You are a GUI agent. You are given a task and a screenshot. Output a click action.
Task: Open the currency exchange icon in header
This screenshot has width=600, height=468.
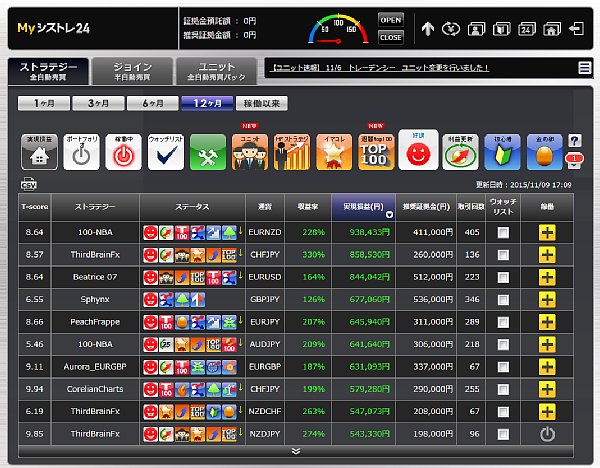coord(451,29)
